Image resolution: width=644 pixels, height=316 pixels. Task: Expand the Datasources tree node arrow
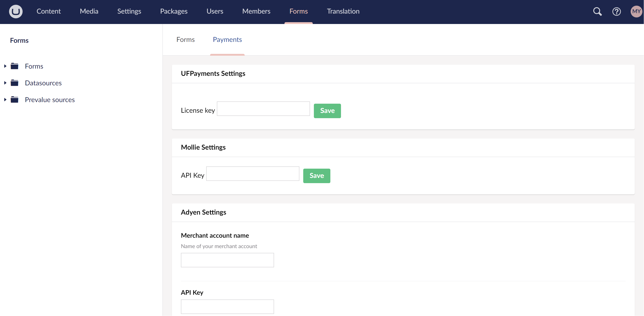(x=5, y=83)
